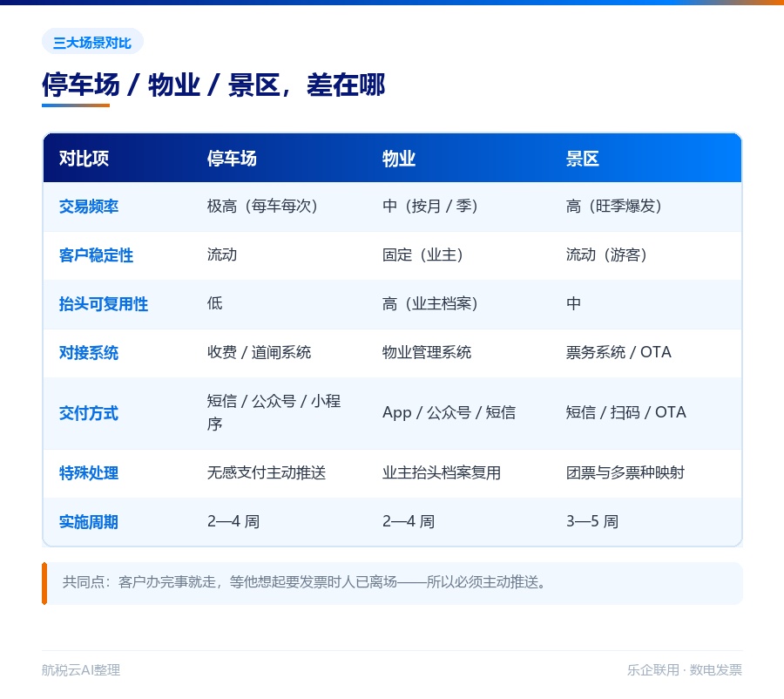Image resolution: width=784 pixels, height=699 pixels.
Task: Click the 对比项 column header
Action: [84, 159]
